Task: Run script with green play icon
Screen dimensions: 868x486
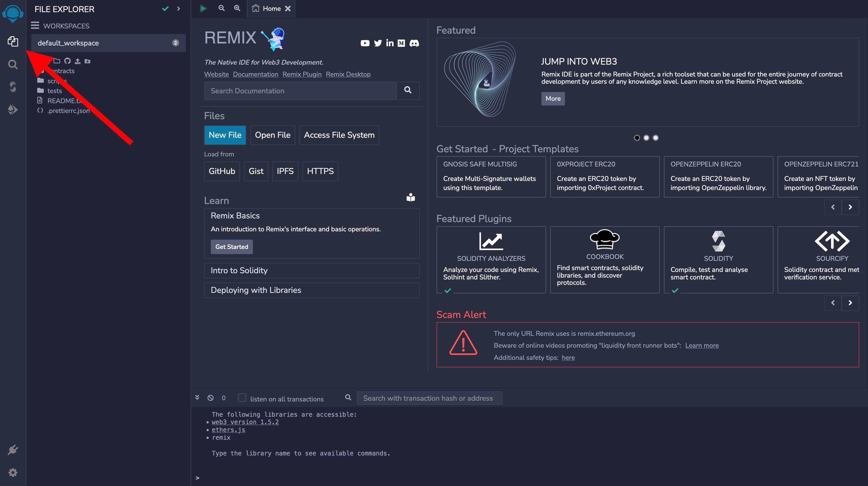Action: click(x=203, y=9)
